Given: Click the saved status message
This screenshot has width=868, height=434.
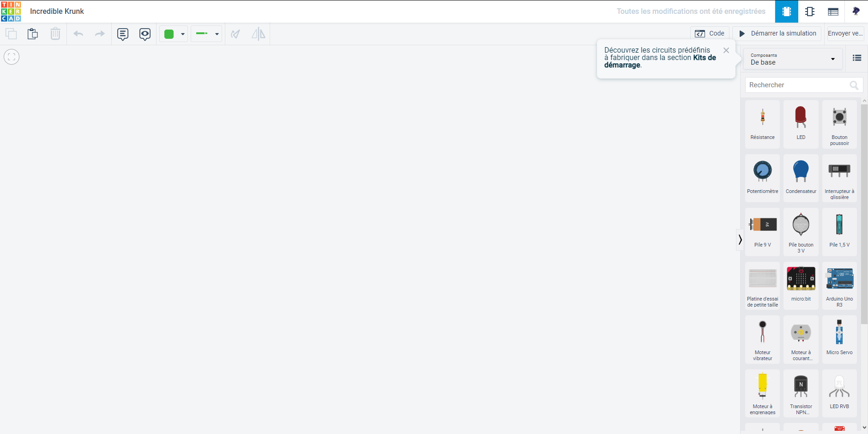Looking at the screenshot, I should click(691, 12).
